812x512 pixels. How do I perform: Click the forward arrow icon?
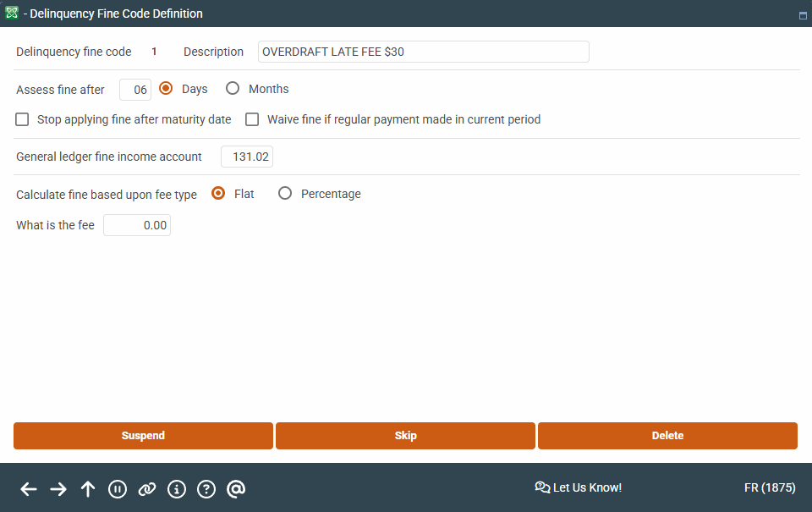click(x=58, y=488)
